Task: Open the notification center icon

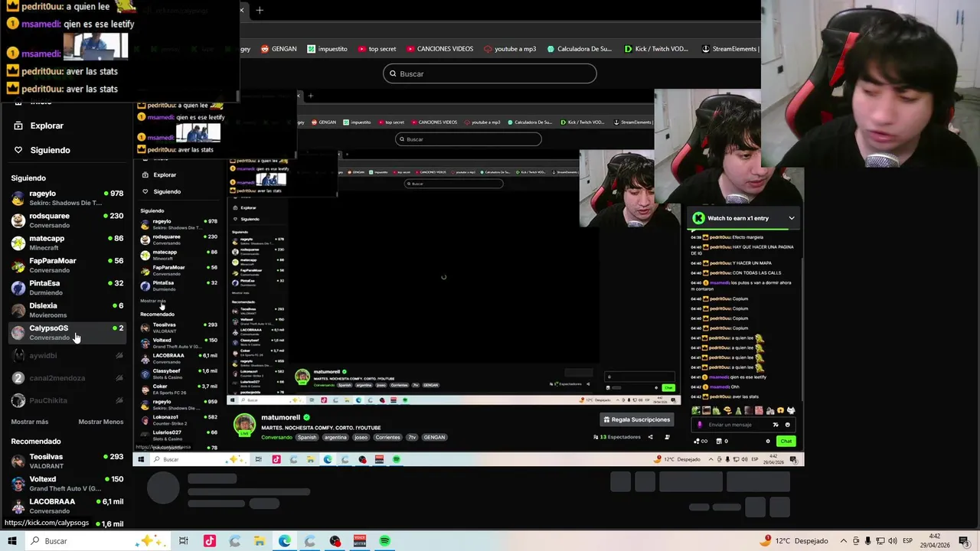Action: [966, 541]
